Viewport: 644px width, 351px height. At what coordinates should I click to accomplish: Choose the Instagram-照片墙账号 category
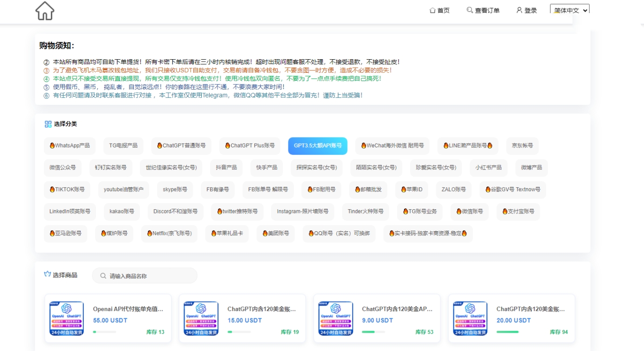point(302,212)
